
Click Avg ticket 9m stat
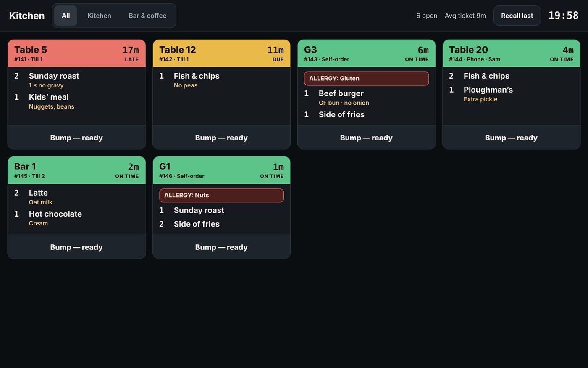point(465,16)
